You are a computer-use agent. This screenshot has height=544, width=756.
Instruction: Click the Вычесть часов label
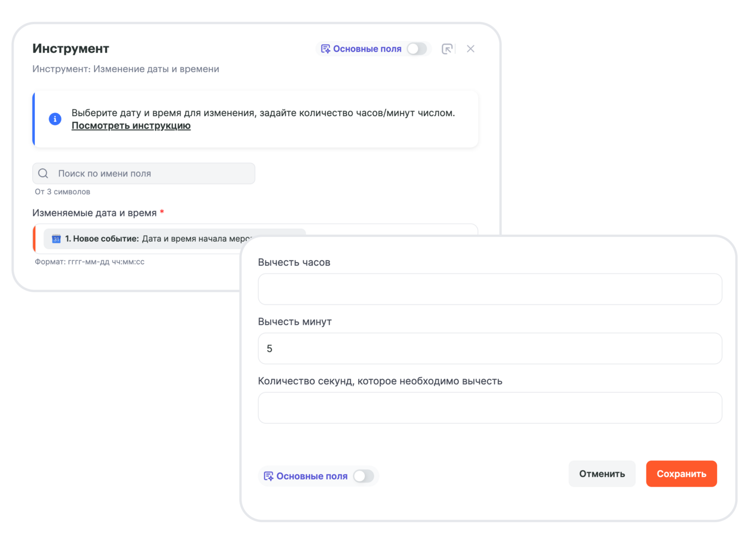click(x=294, y=263)
